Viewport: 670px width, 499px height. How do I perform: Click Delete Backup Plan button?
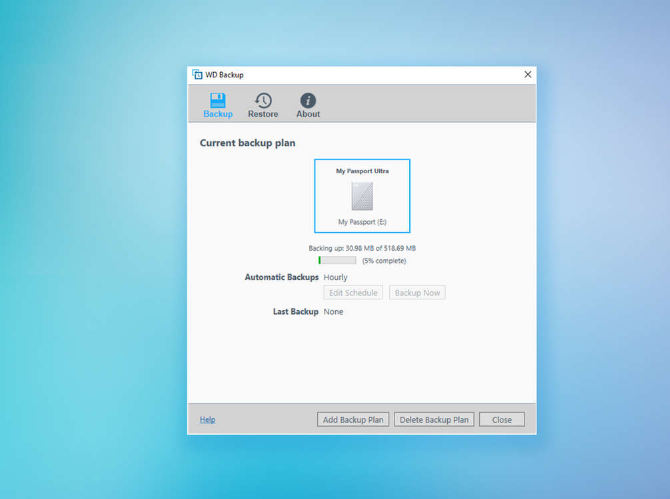pos(434,420)
